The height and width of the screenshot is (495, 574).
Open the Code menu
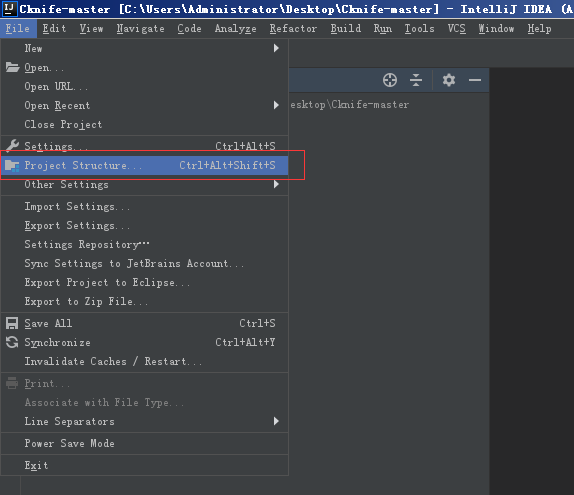[189, 29]
